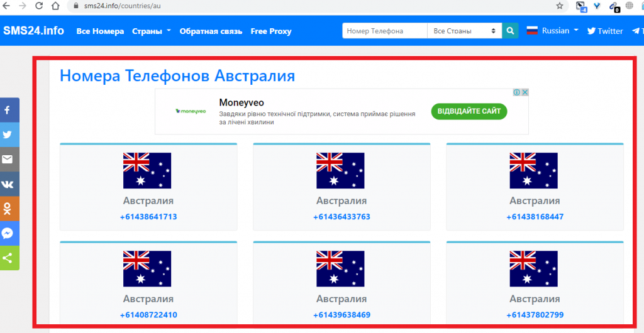Click the email share envelope icon
Screen dimensions: 644x333
tap(8, 159)
